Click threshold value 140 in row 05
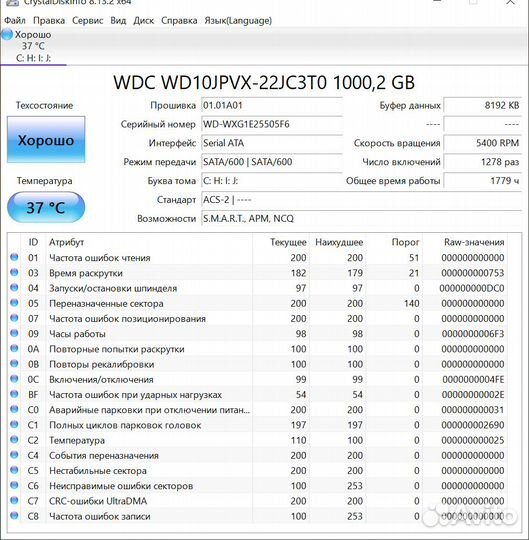This screenshot has height=540, width=529. 412,303
